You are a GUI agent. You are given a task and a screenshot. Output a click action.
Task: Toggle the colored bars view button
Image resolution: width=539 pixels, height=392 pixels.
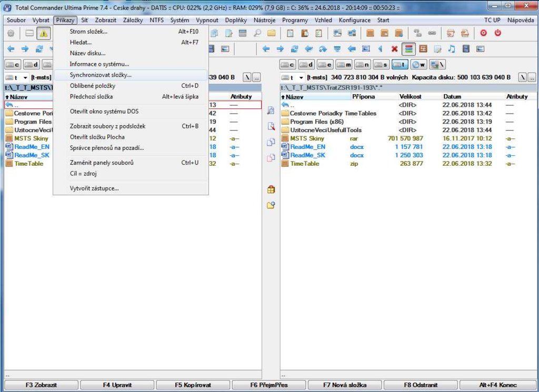coord(408,49)
